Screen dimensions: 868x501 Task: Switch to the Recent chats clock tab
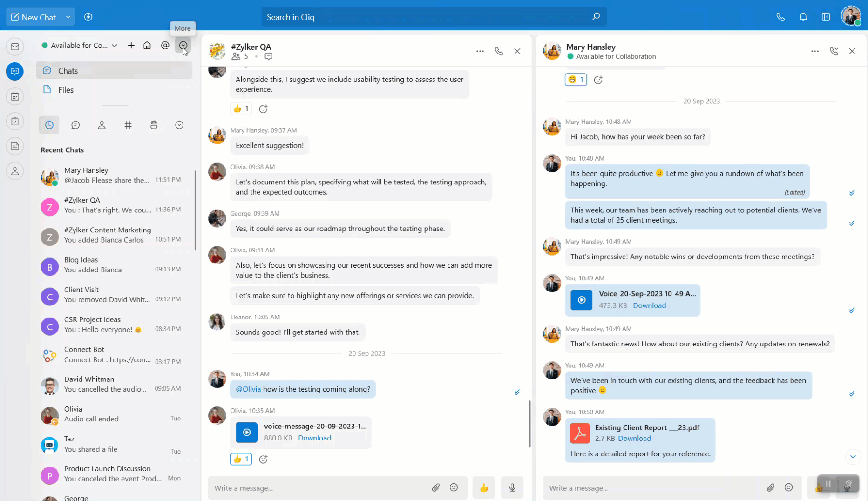click(49, 125)
